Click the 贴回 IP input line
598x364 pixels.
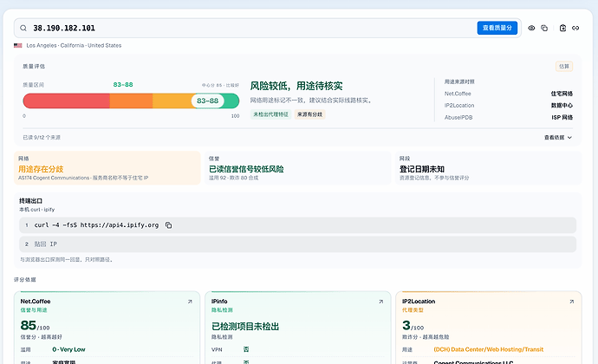pos(297,244)
